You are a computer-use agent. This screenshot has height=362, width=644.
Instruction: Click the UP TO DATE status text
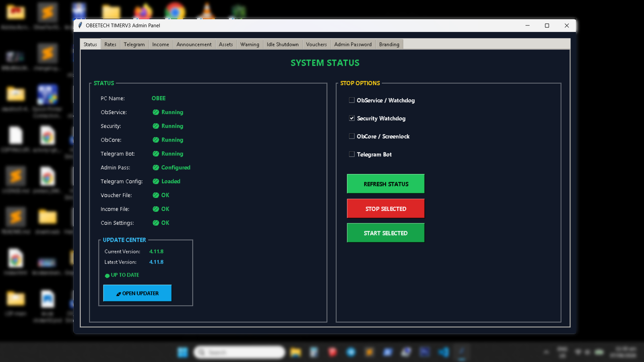125,275
